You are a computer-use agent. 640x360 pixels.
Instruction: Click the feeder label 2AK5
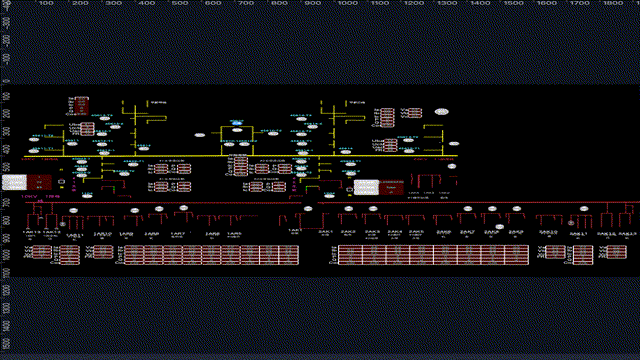pos(416,232)
